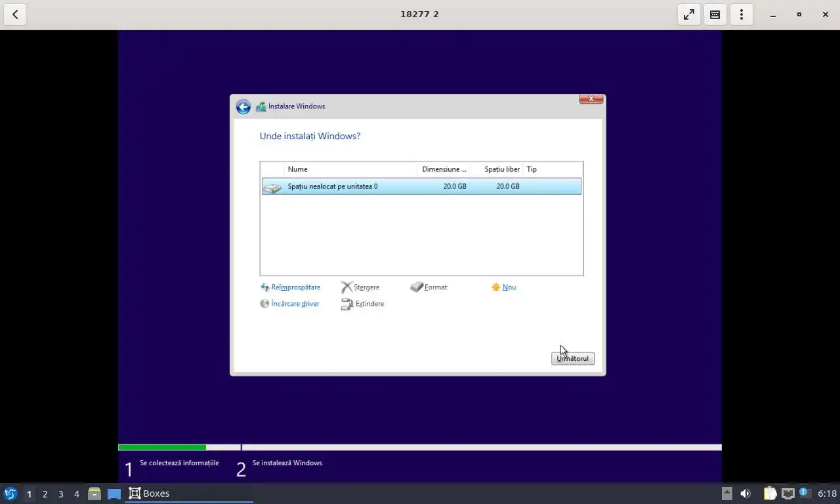Click the clock showing 6:18
The height and width of the screenshot is (504, 840).
click(x=827, y=493)
